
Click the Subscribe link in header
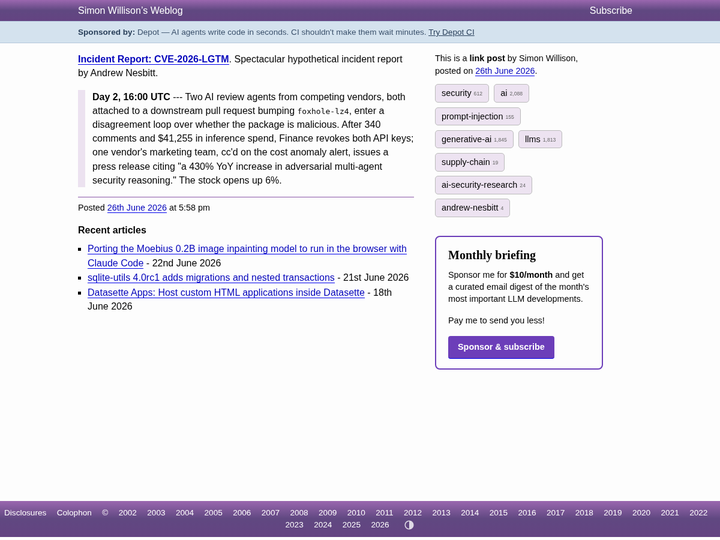(610, 11)
